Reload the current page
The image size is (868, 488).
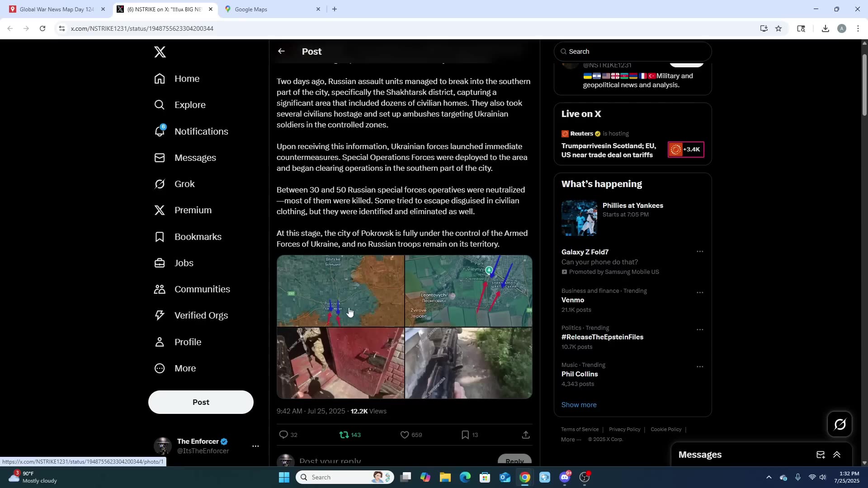[x=42, y=28]
